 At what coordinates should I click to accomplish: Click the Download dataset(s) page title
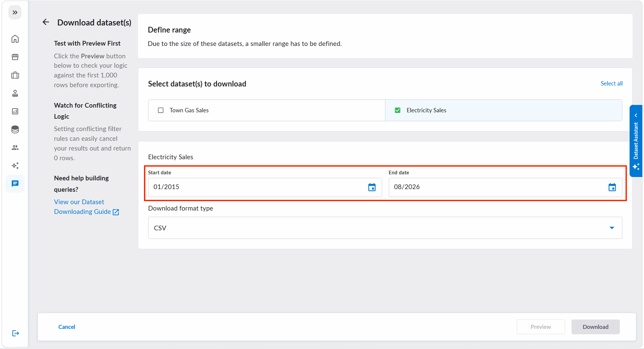coord(94,22)
